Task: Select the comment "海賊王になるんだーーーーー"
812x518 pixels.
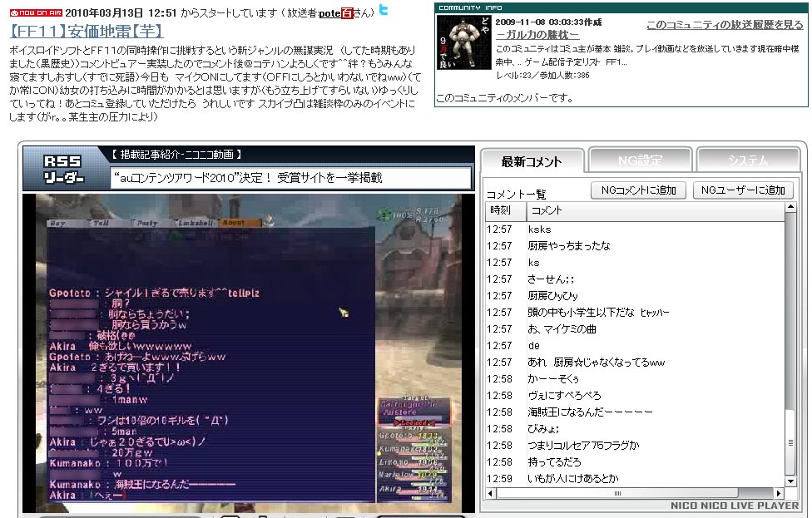Action: [x=635, y=412]
